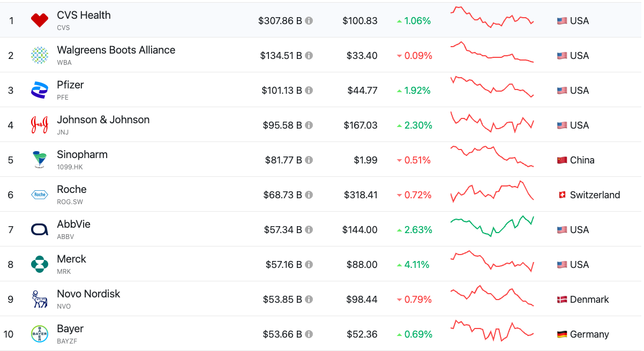This screenshot has height=351, width=644.
Task: Click the CVS Health heart logo
Action: click(40, 20)
